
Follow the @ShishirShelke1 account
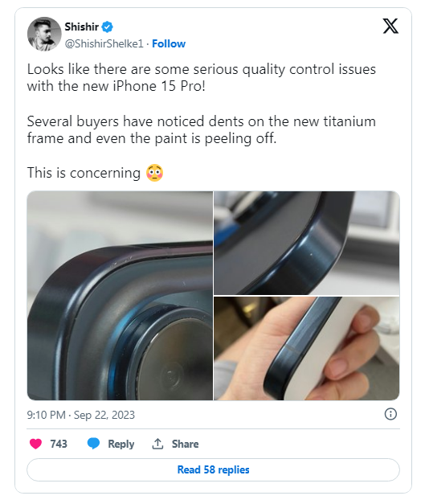169,43
